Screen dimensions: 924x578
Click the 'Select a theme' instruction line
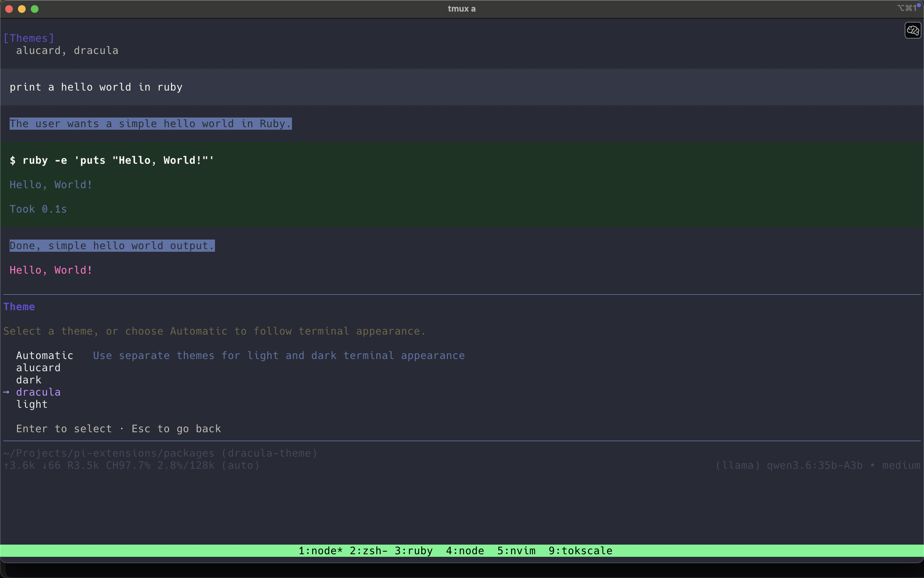pos(214,331)
